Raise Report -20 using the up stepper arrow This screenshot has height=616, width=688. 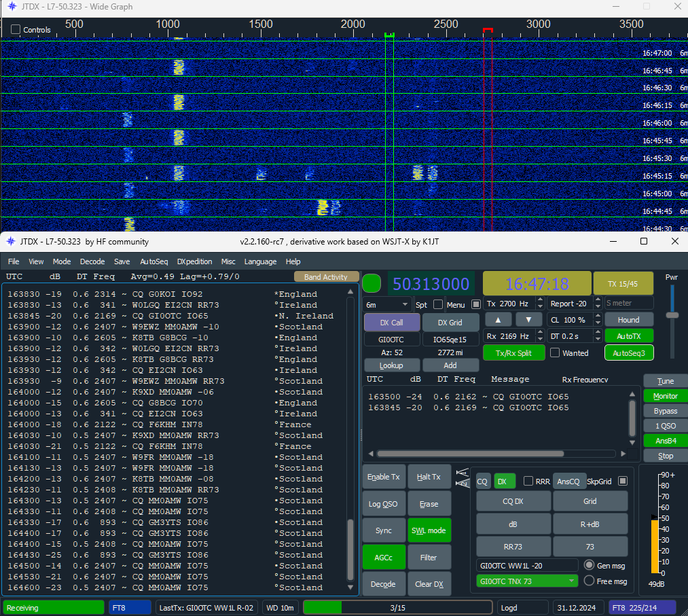(x=598, y=301)
